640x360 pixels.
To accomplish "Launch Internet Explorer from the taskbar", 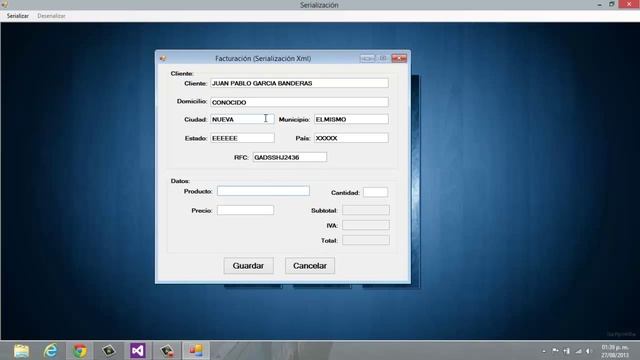I will pos(51,351).
